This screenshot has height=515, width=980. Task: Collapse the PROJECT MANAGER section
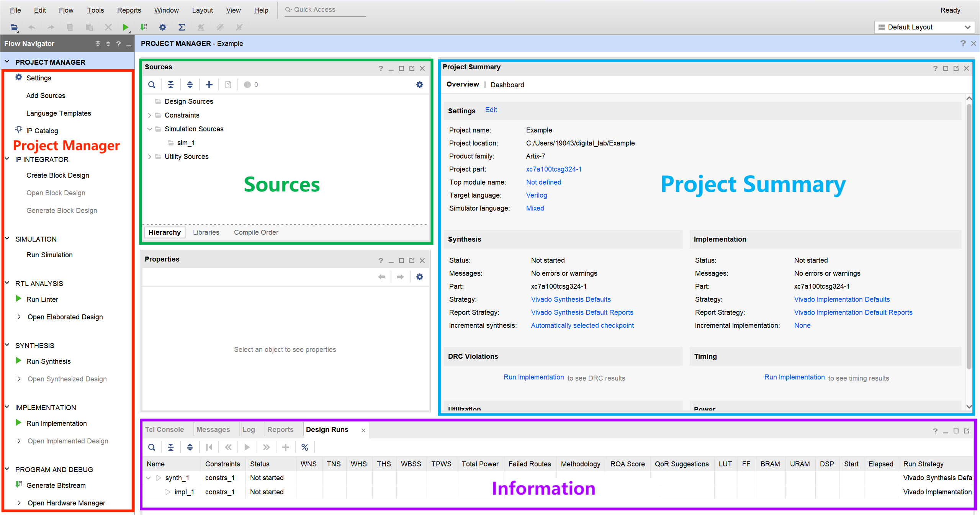pos(7,62)
